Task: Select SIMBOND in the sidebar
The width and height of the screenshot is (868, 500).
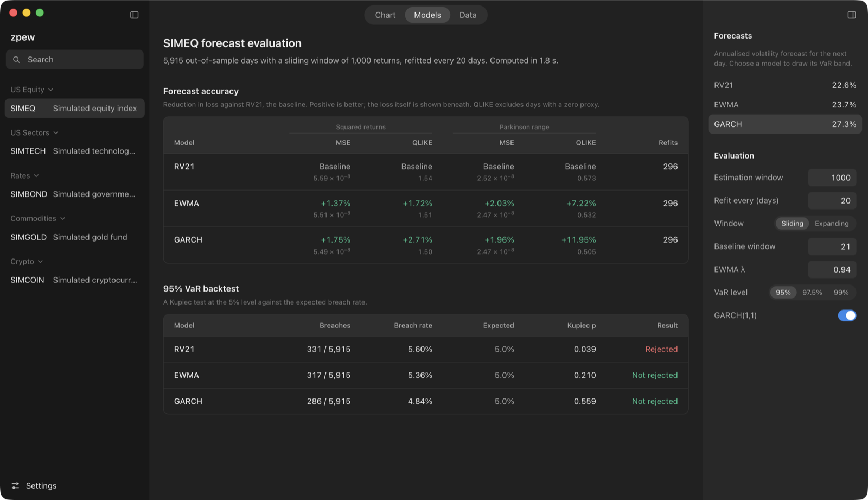Action: coord(75,194)
